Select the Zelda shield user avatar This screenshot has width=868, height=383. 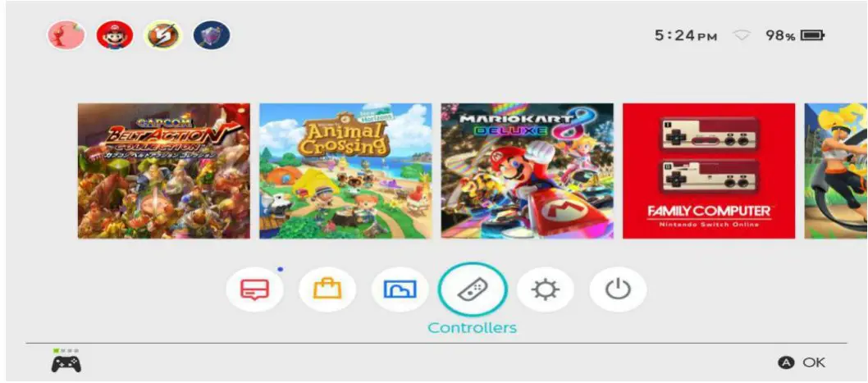tap(212, 35)
